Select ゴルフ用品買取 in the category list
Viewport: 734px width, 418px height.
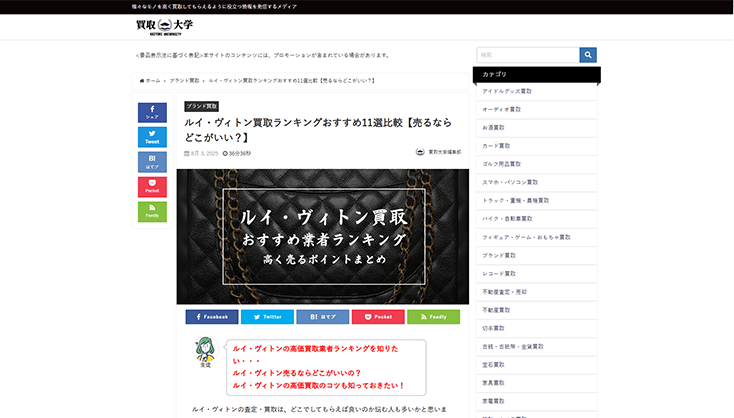(503, 164)
